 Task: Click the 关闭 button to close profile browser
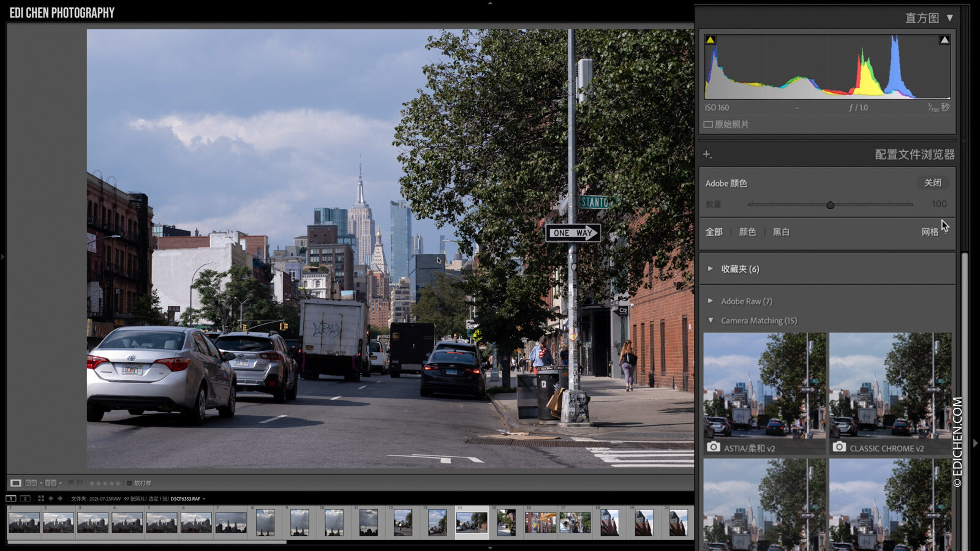tap(933, 182)
